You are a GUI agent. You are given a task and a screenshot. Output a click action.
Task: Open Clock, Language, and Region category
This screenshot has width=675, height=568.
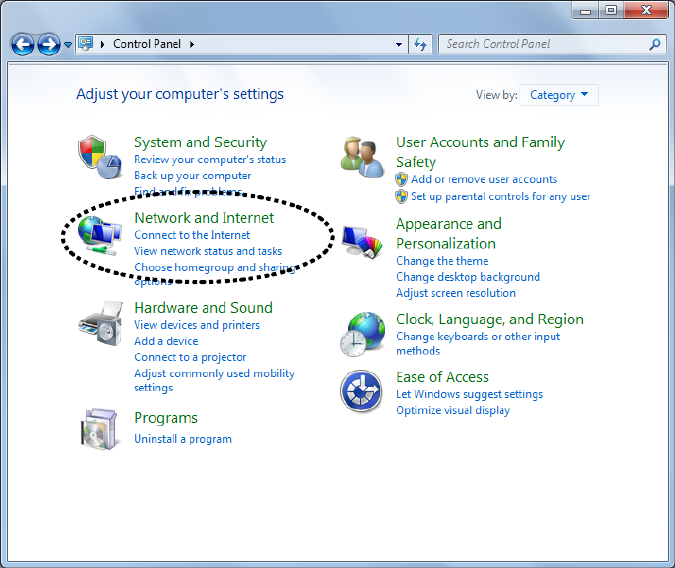click(x=490, y=320)
